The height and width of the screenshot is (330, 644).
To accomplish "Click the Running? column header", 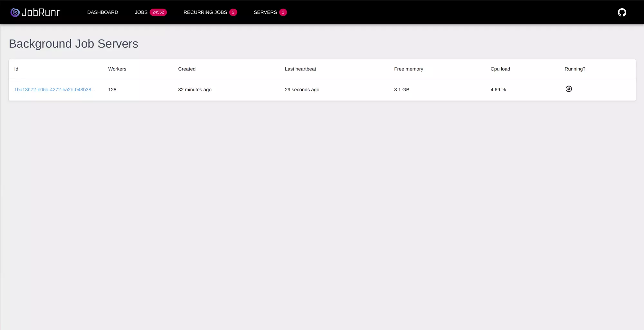I will click(575, 69).
